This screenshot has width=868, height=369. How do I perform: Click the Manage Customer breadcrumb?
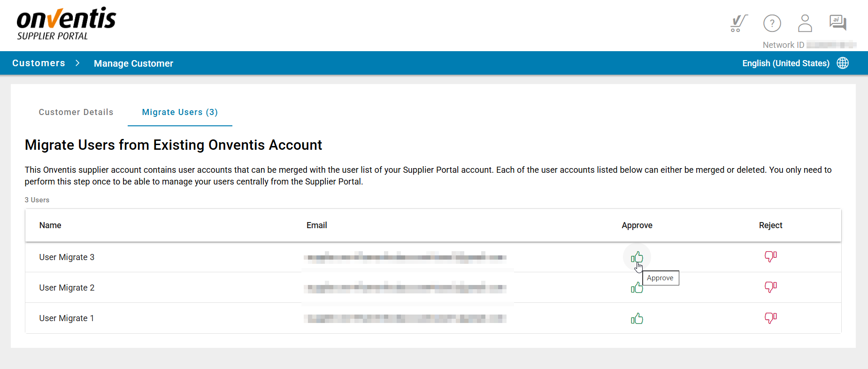(133, 63)
